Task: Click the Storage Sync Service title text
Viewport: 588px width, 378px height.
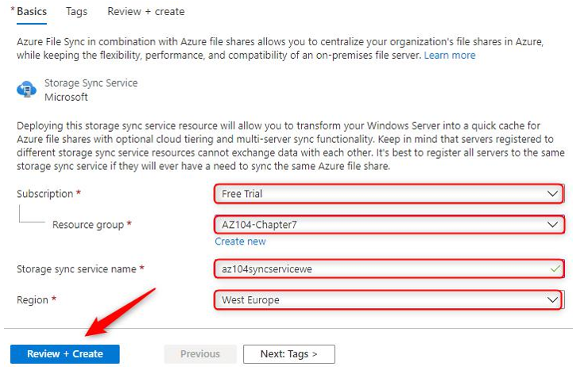Action: (91, 83)
